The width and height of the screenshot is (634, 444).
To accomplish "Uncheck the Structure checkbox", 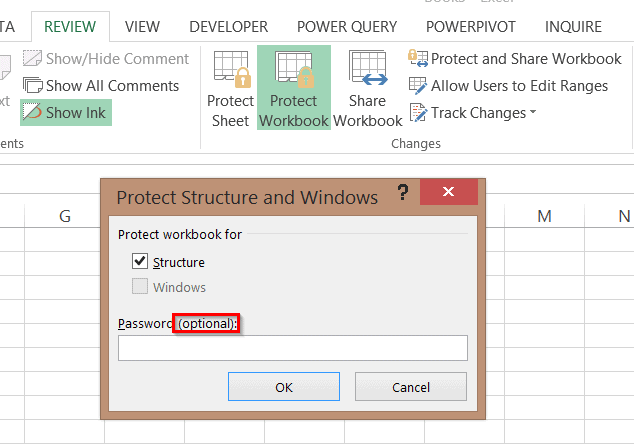I will pos(140,262).
